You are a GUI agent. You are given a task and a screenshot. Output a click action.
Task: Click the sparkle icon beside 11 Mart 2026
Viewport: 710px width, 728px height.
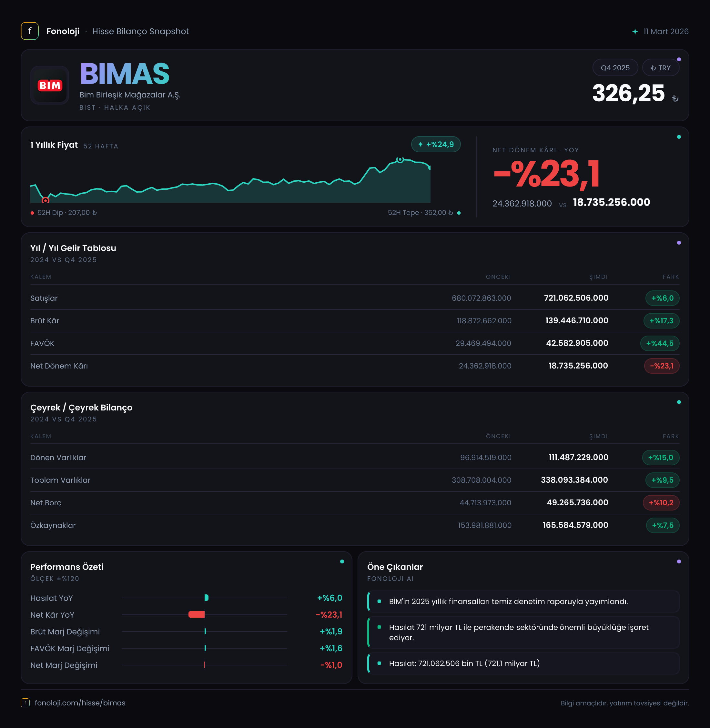635,32
